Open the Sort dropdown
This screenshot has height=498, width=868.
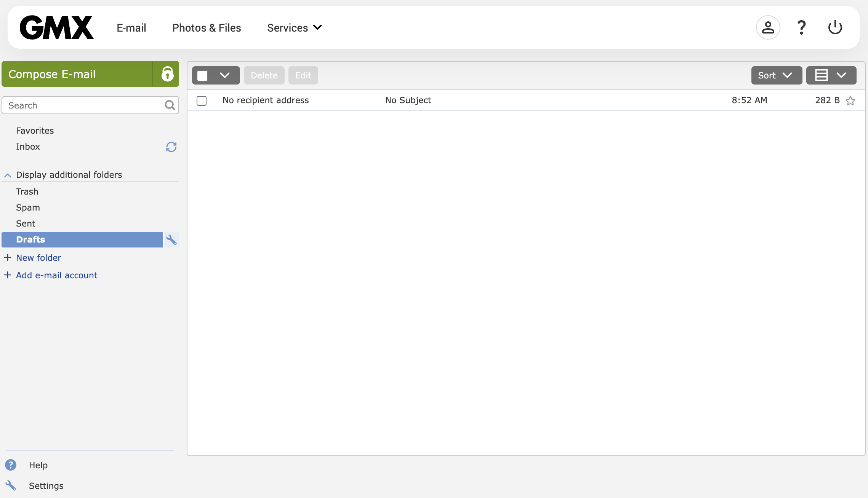(776, 75)
